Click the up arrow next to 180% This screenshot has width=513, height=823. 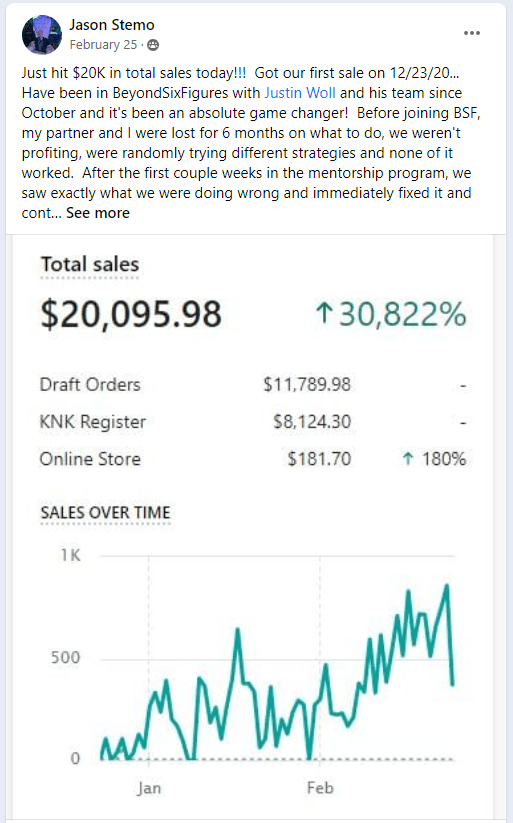click(x=408, y=459)
